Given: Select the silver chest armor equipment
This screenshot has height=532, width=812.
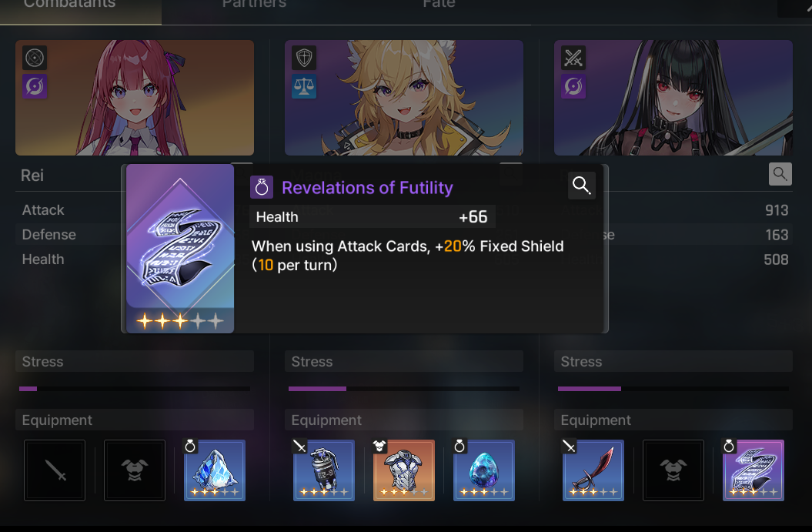Looking at the screenshot, I should 404,470.
